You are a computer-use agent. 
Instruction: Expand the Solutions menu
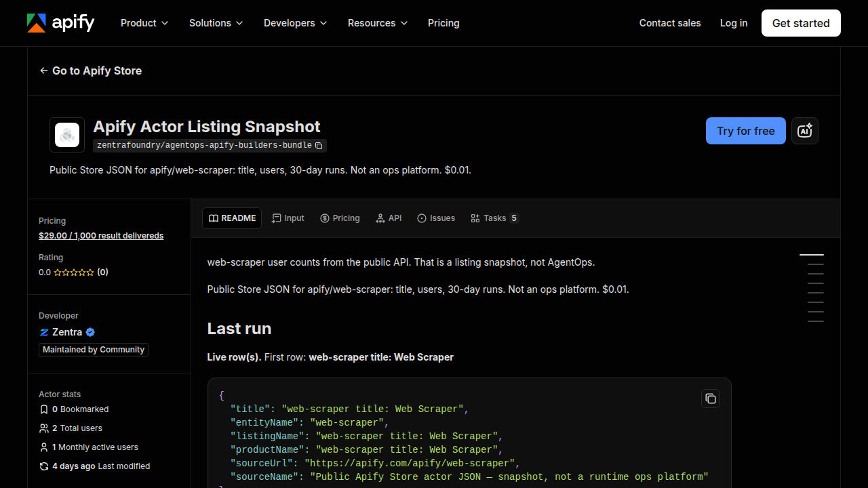pos(216,23)
